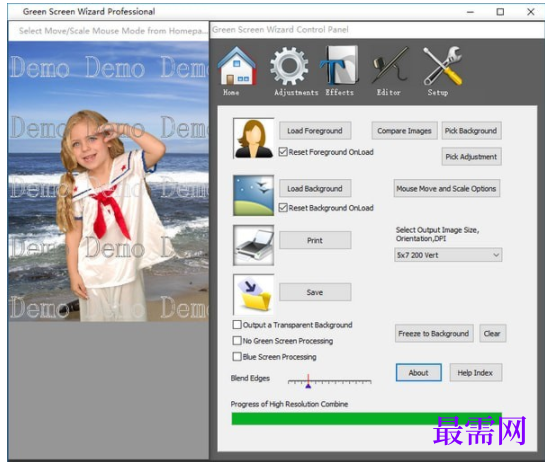
Task: Enable Output a Transparent Background
Action: coord(237,325)
